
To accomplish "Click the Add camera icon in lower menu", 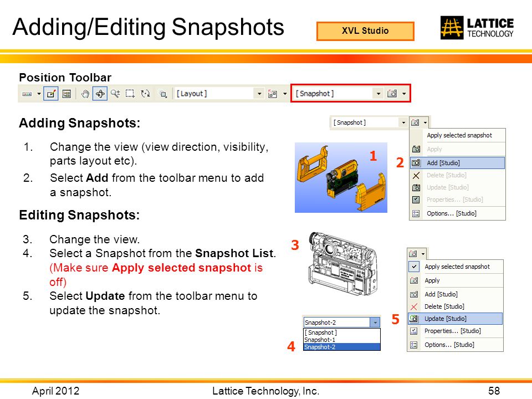I will 414,294.
